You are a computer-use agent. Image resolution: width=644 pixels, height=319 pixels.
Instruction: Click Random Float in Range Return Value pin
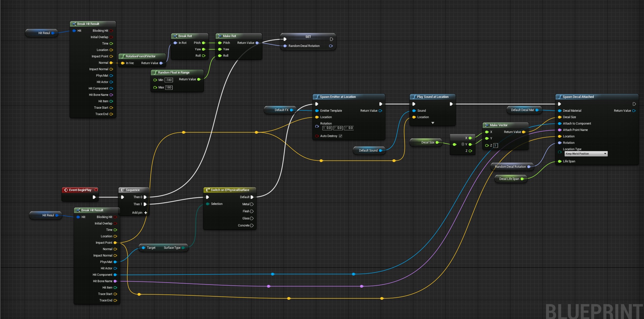click(199, 79)
